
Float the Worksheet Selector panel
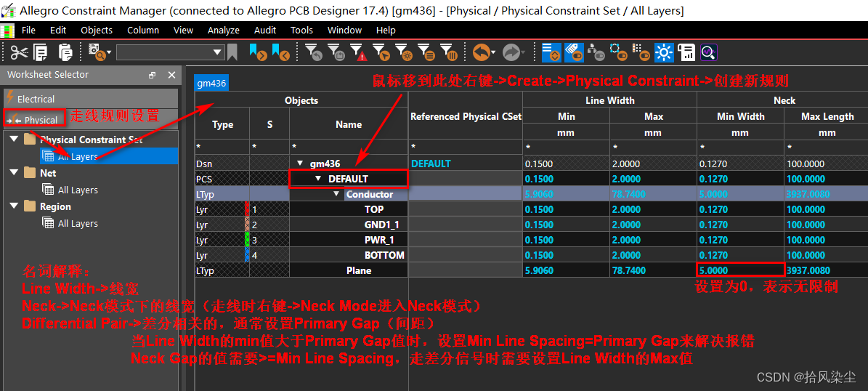tap(153, 76)
